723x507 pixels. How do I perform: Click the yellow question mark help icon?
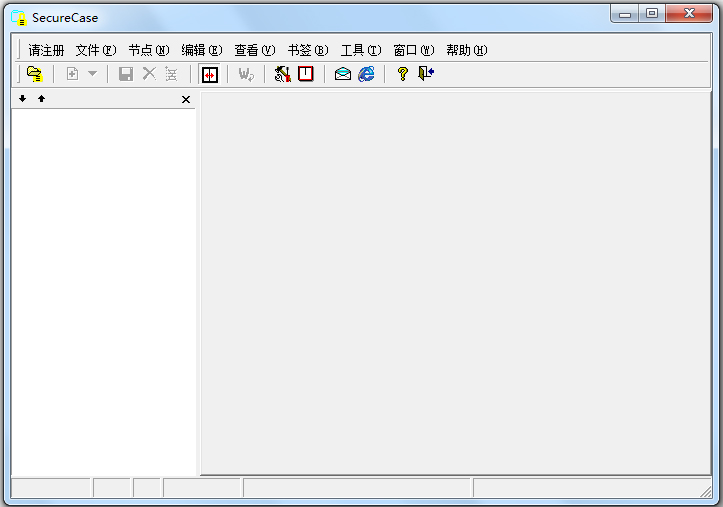403,74
